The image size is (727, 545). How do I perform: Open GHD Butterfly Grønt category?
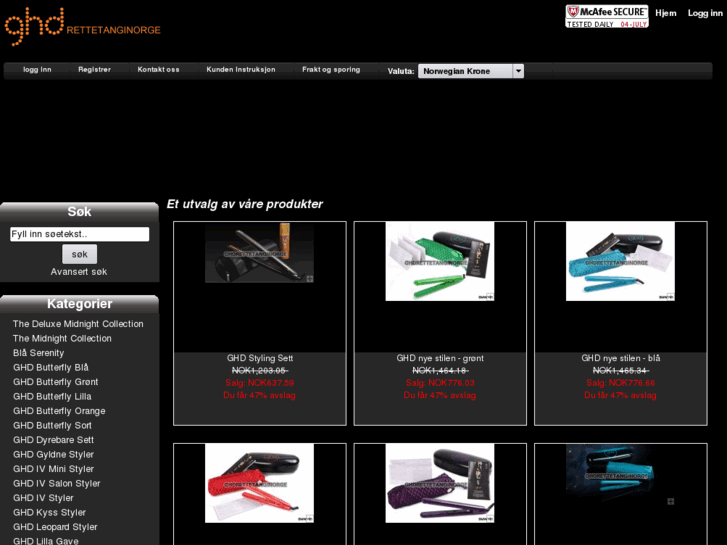click(56, 382)
